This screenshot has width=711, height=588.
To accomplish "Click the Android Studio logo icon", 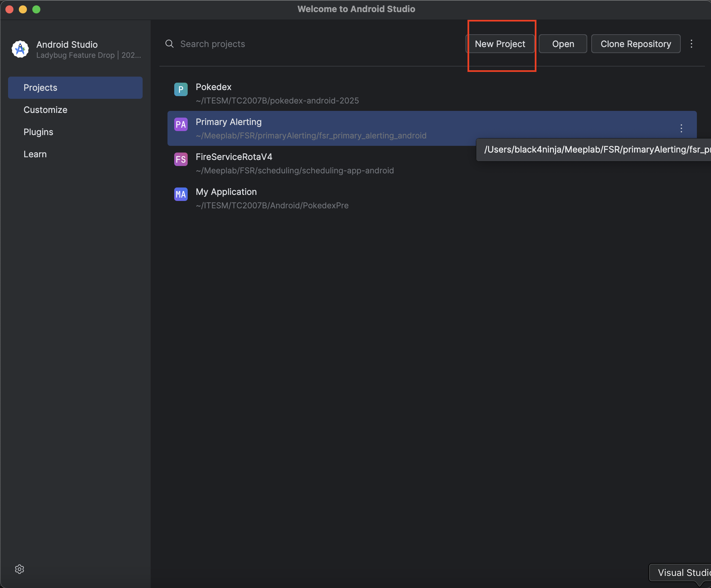I will pos(20,49).
